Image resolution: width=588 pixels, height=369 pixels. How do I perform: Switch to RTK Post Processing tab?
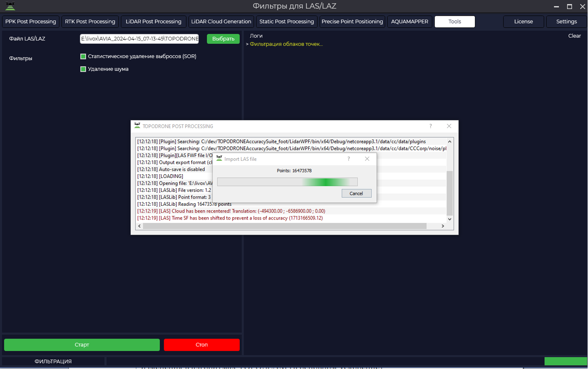(90, 21)
